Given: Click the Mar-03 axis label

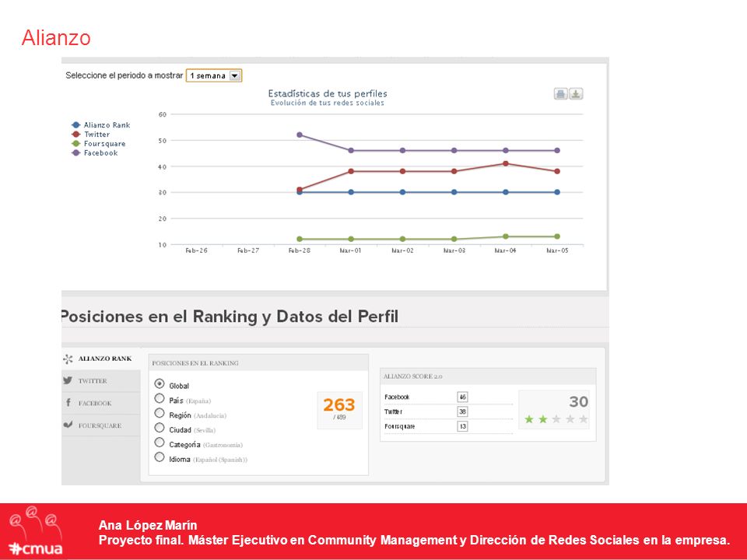Looking at the screenshot, I should 454,250.
